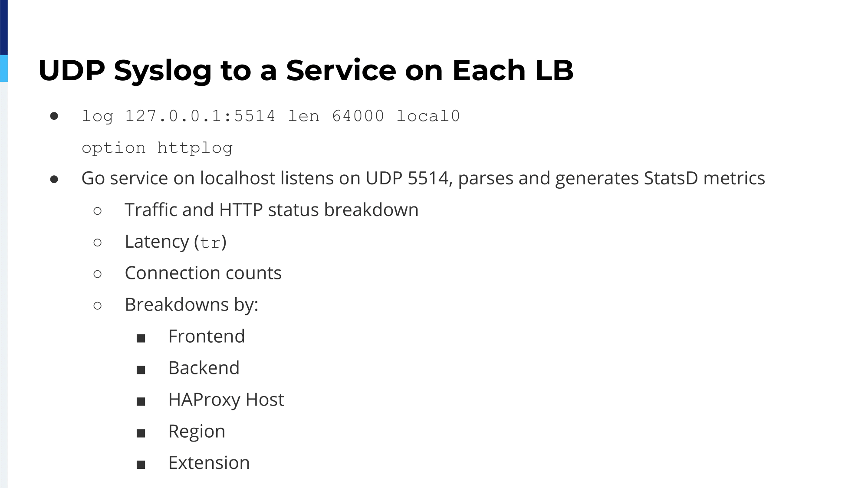Select 'Traffic and HTTP status breakdown' list item

pos(271,210)
